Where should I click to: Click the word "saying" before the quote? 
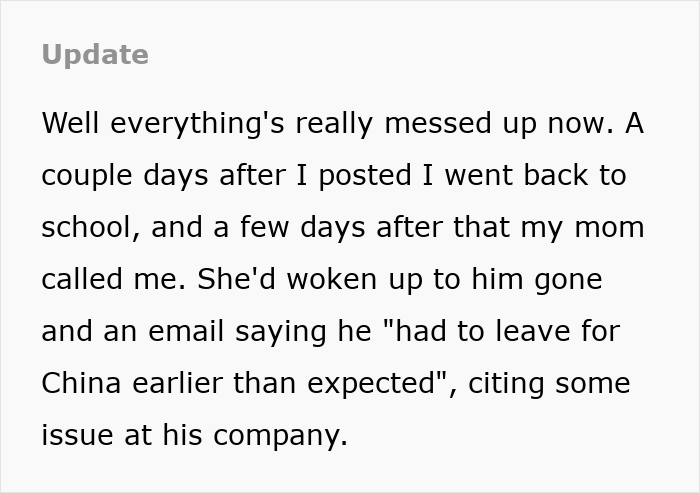(285, 332)
